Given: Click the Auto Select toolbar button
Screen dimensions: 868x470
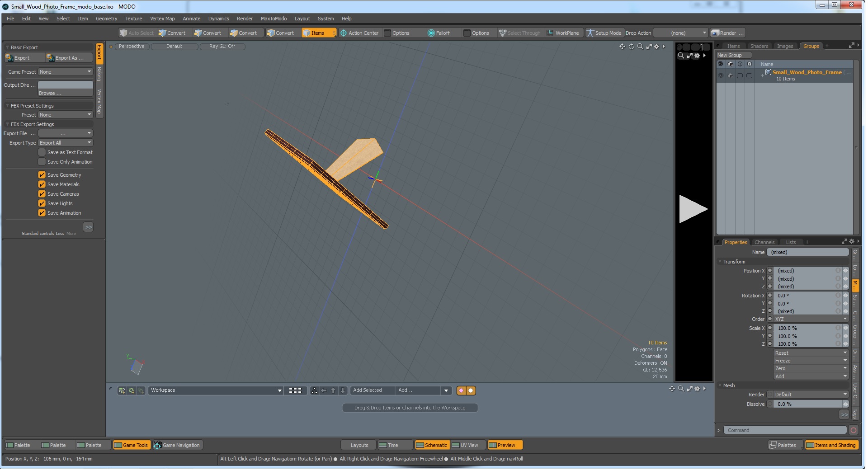Looking at the screenshot, I should click(x=137, y=33).
